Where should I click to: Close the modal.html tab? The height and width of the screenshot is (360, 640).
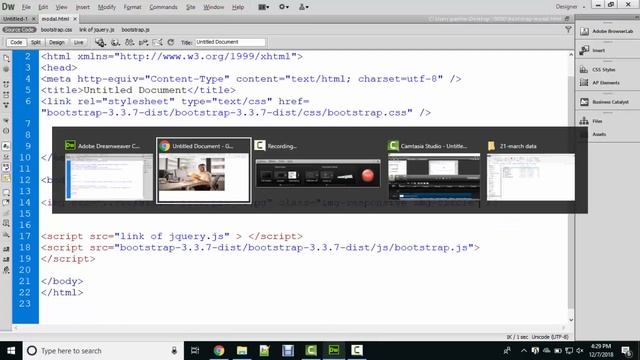point(75,19)
